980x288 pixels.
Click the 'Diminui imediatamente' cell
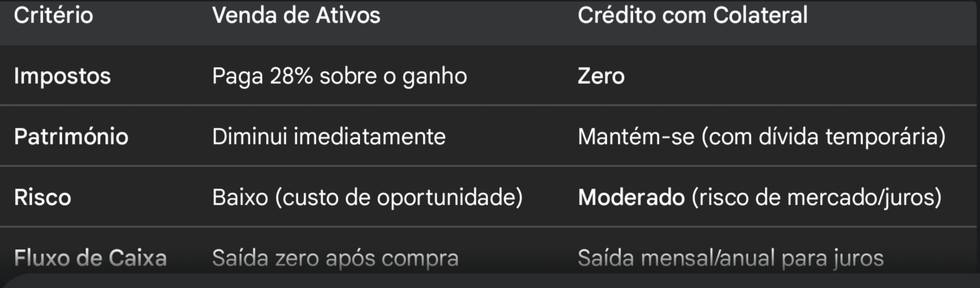(329, 137)
